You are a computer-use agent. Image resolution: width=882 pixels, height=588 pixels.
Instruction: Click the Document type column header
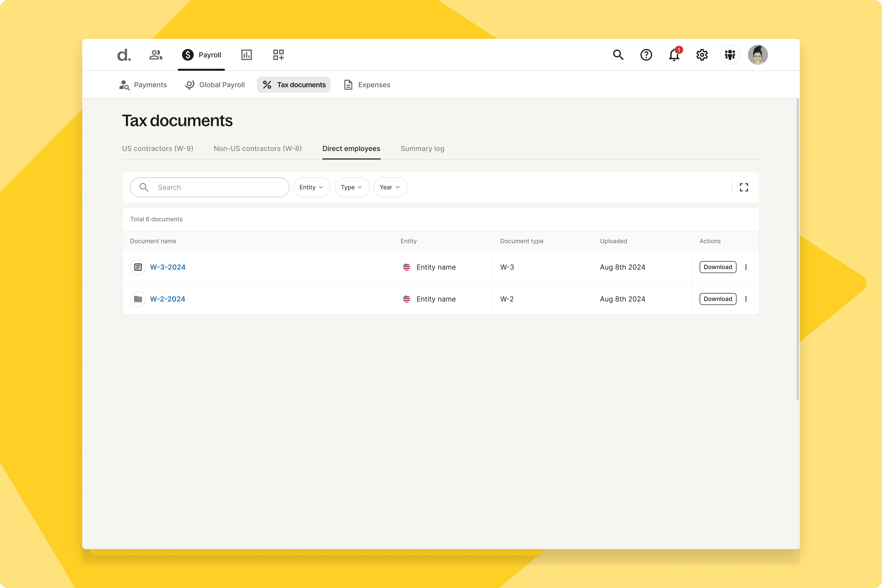pyautogui.click(x=522, y=241)
